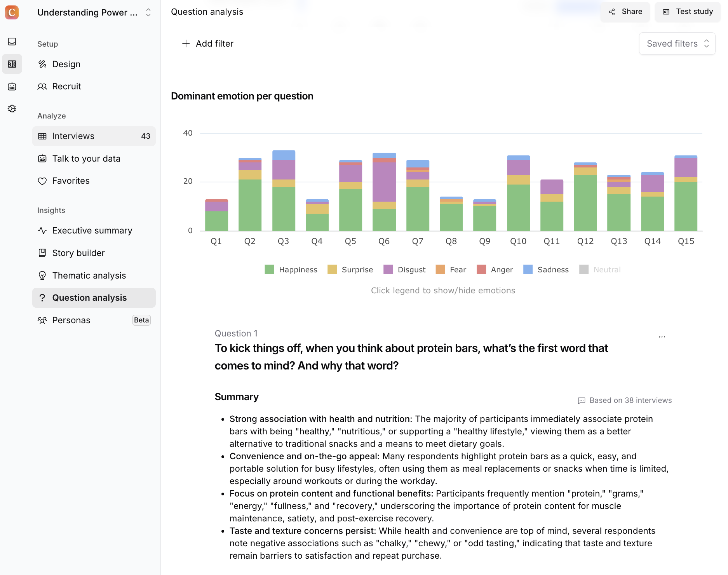Open Question 1 more options ellipsis
Viewport: 728px width, 575px height.
(x=662, y=337)
